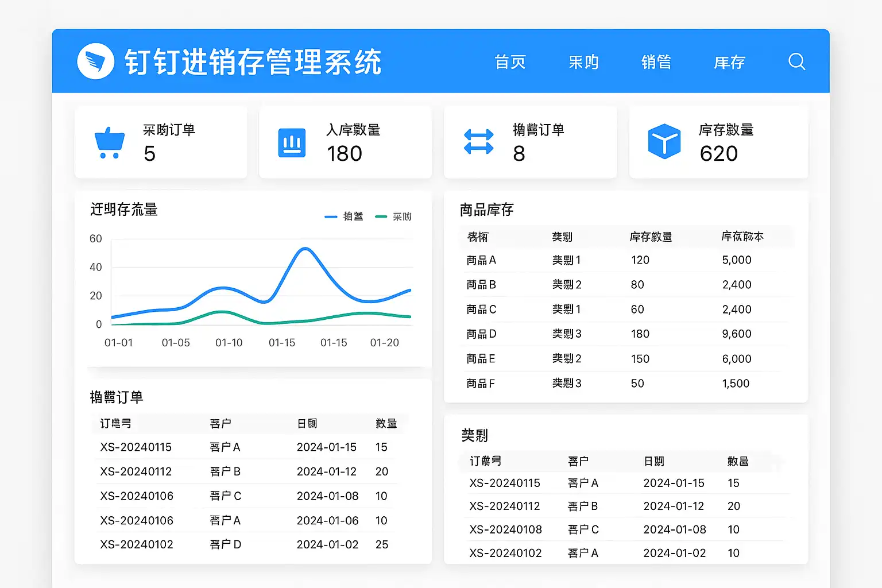Open search with magnifier icon
882x588 pixels.
(796, 61)
